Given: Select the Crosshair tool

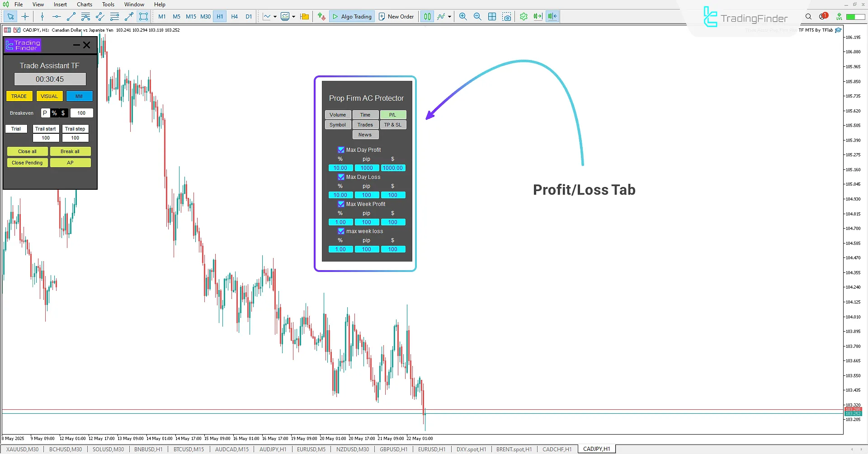Looking at the screenshot, I should 25,16.
